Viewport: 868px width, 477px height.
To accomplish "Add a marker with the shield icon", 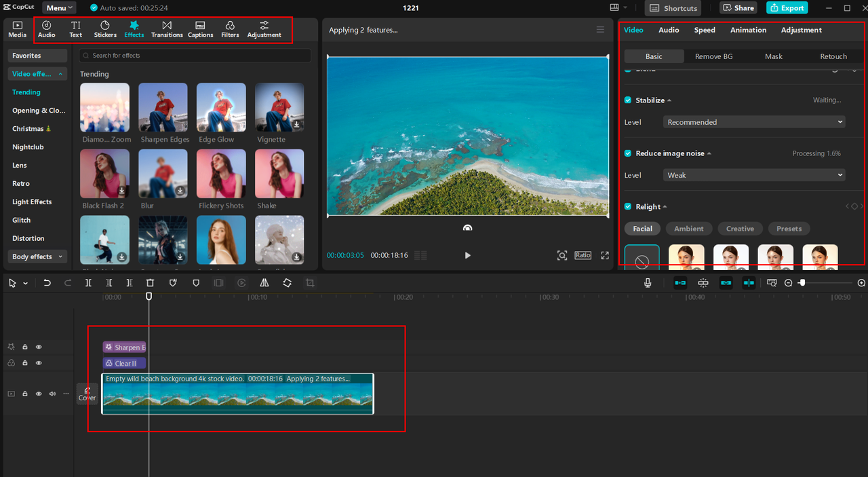I will (196, 283).
